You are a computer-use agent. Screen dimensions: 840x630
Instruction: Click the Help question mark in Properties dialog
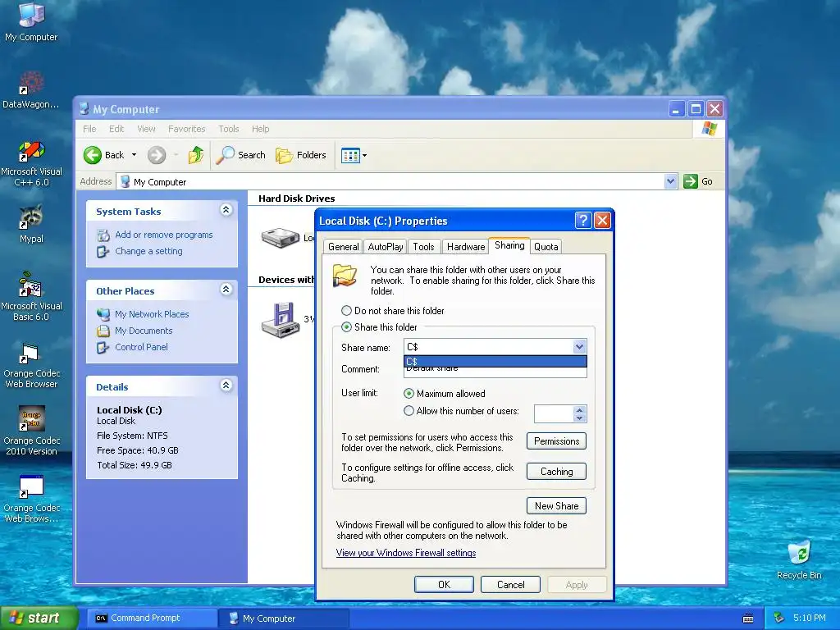[583, 220]
